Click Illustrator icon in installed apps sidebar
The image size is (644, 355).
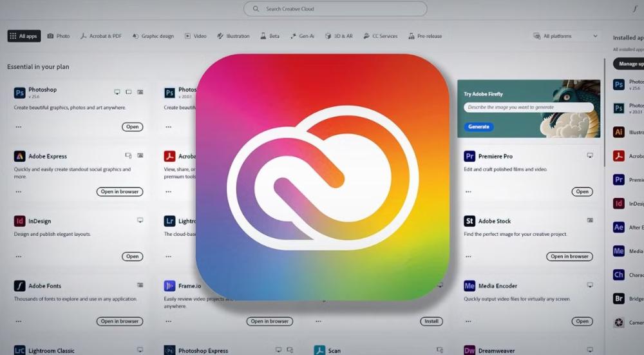click(618, 132)
